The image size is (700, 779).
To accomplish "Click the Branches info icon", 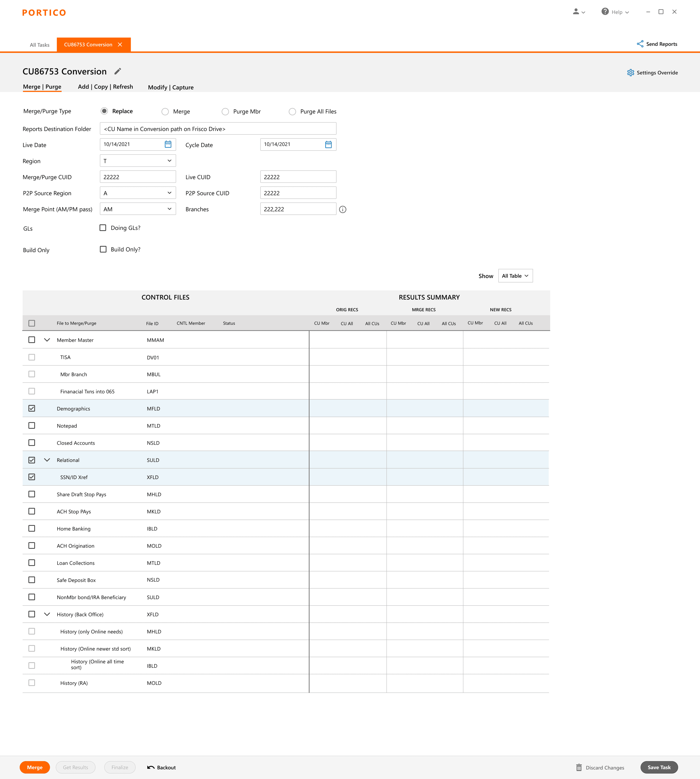I will tap(343, 209).
